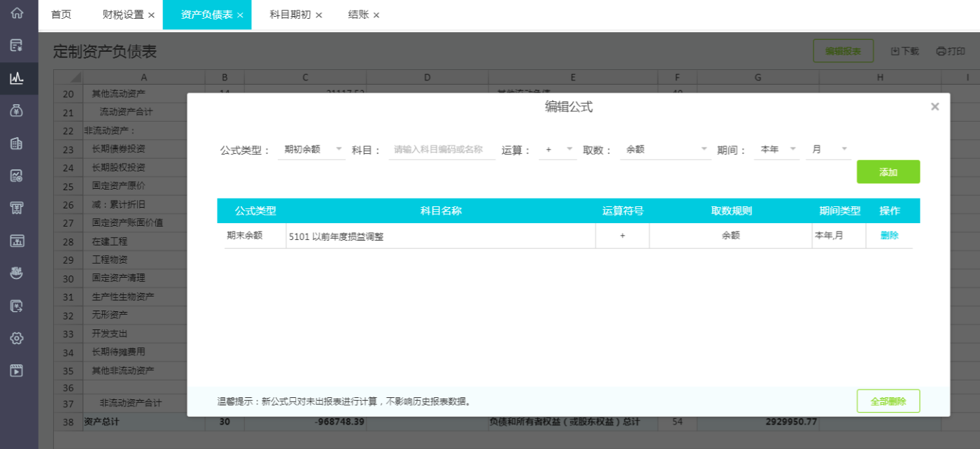980x449 pixels.
Task: Go to the 首页 tab
Action: (x=61, y=15)
